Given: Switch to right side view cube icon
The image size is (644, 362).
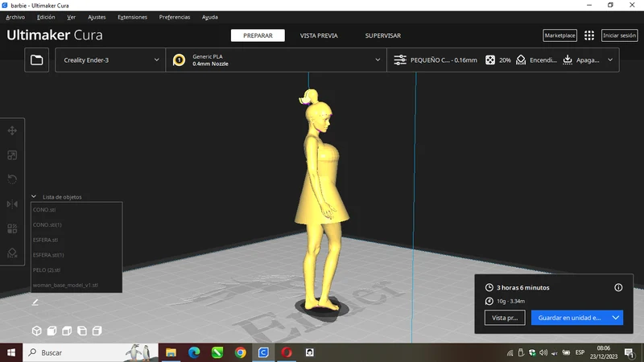Looking at the screenshot, I should 97,331.
